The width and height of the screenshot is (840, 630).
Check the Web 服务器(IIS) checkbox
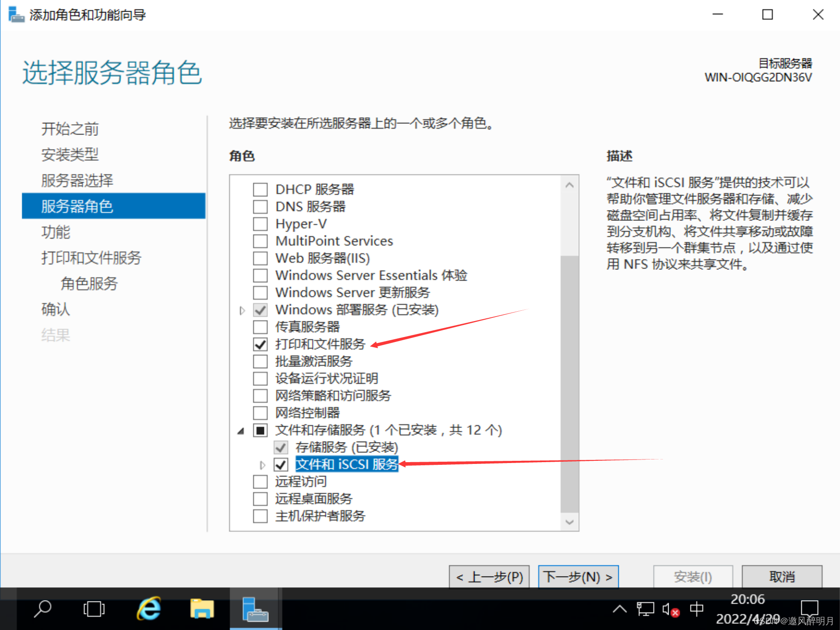[x=260, y=258]
